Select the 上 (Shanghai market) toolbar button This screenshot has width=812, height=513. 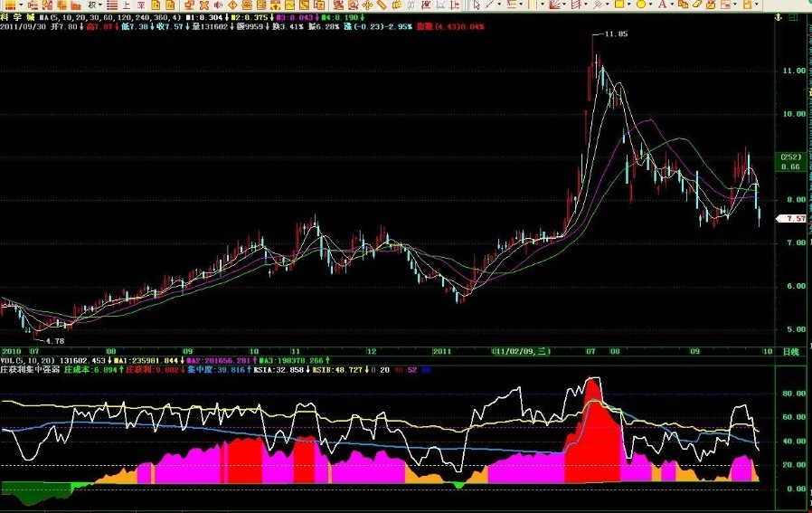pyautogui.click(x=127, y=5)
